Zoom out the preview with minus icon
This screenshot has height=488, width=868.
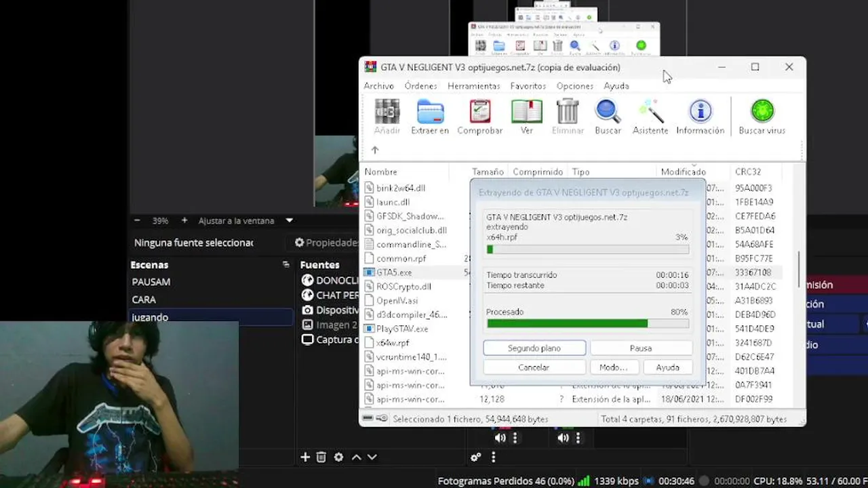click(x=137, y=220)
